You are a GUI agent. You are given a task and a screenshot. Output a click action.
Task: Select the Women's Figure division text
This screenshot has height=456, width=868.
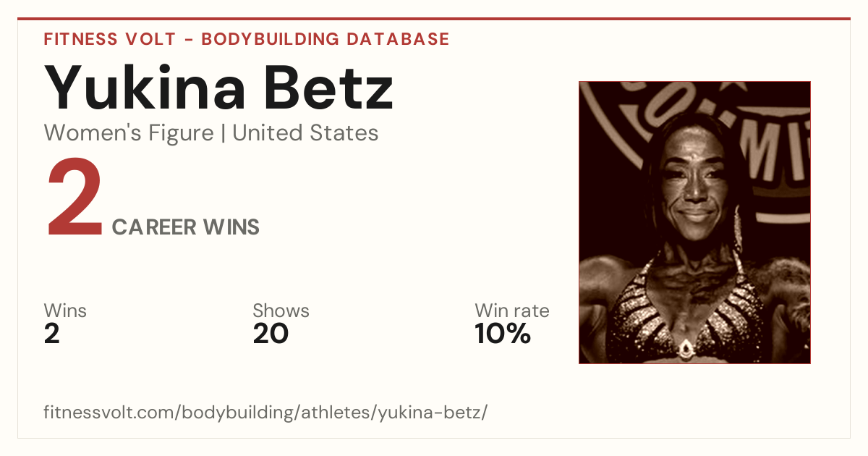coord(129,133)
